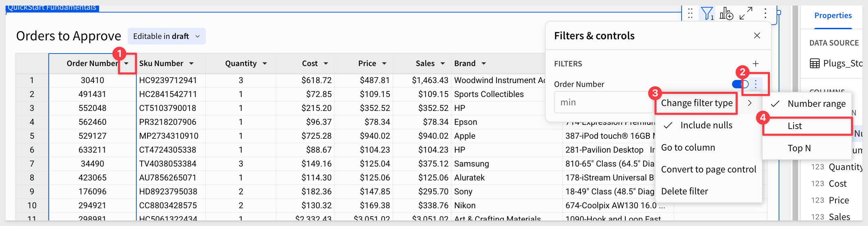
Task: Close the Filters & controls panel
Action: tap(757, 35)
